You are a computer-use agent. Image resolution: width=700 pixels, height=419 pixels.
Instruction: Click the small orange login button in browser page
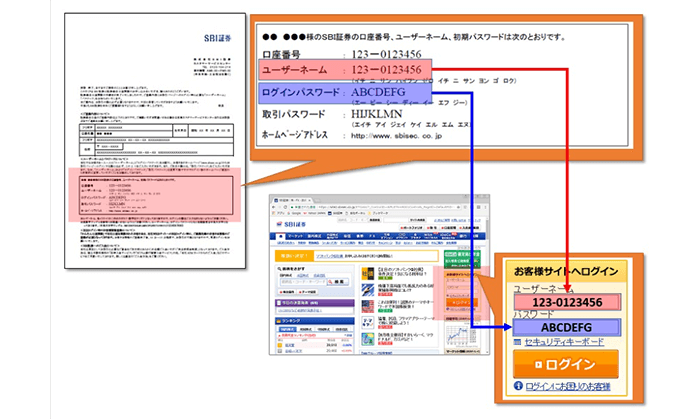click(462, 303)
